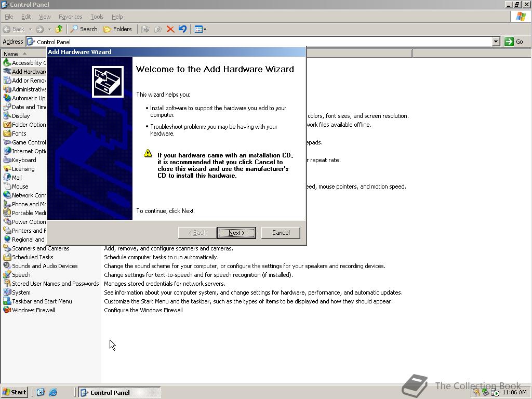Open the Fonts folder icon
The height and width of the screenshot is (399, 532).
click(7, 134)
